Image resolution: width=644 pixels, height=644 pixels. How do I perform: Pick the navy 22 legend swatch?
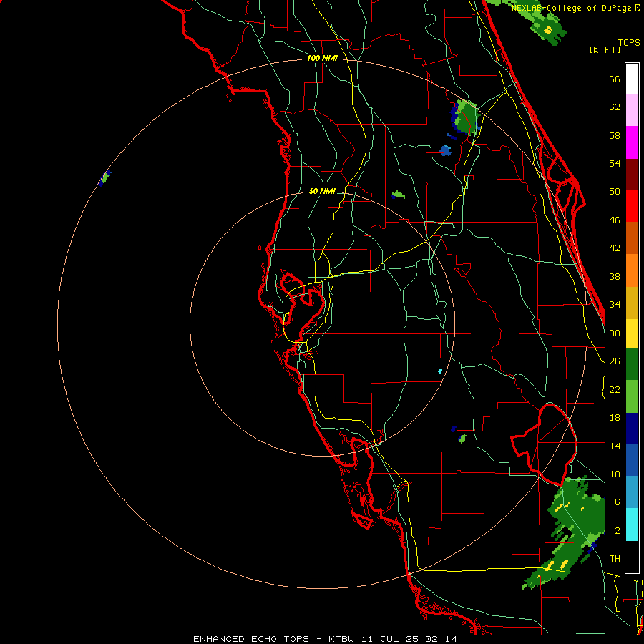[x=632, y=429]
